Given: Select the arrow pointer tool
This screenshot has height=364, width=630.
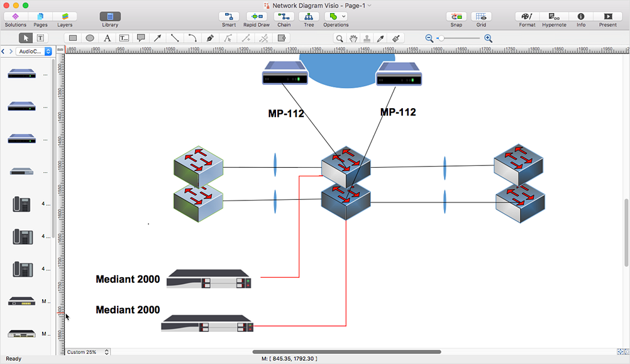Looking at the screenshot, I should click(x=26, y=38).
